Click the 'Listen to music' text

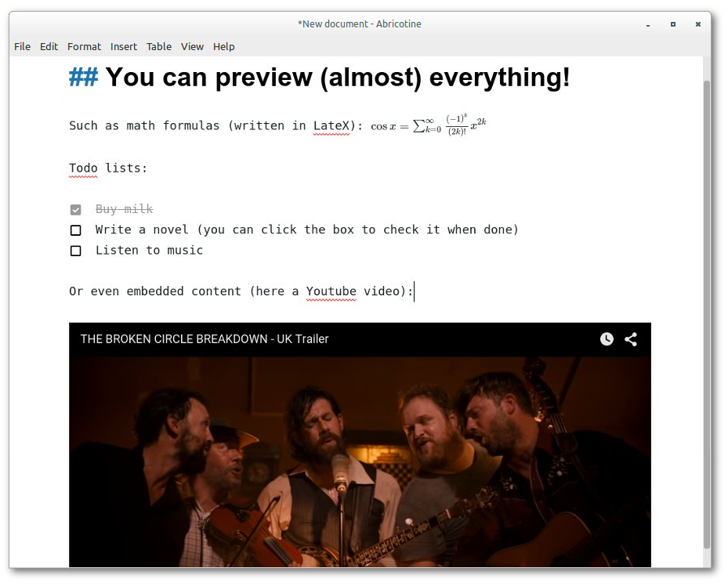pos(149,251)
